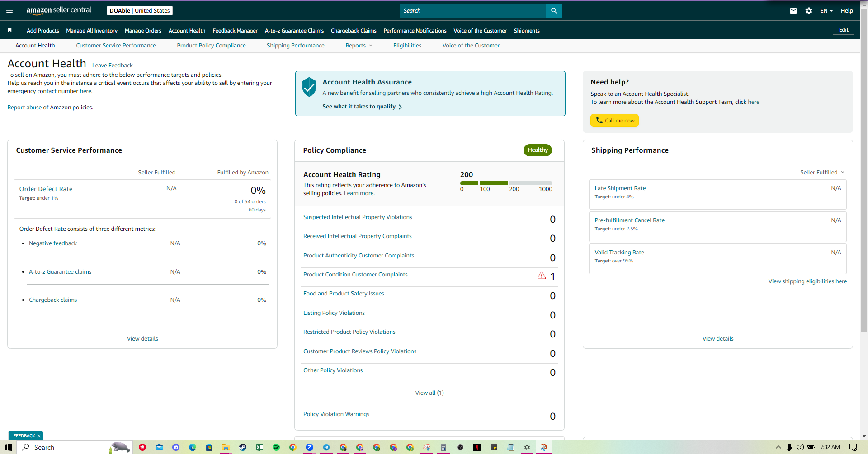Open Telegram from the taskbar
The image size is (868, 454).
coord(326,447)
